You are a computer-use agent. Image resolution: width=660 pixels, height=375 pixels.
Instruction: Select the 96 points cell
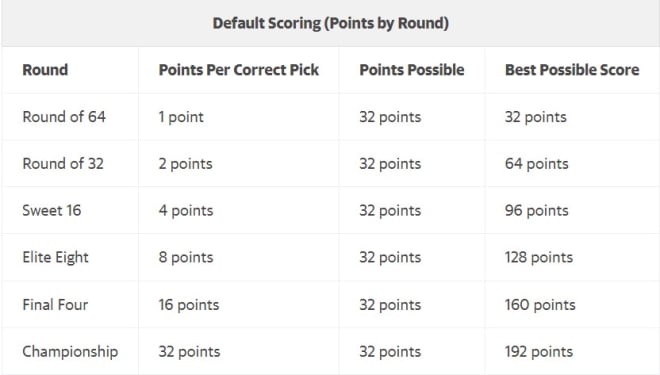coord(537,210)
